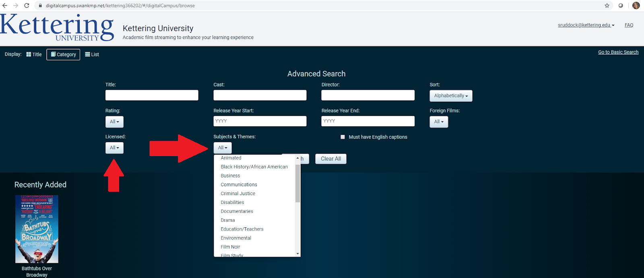Click the Bathtubs Over Broadway title text
The image size is (644, 278).
pos(37,272)
